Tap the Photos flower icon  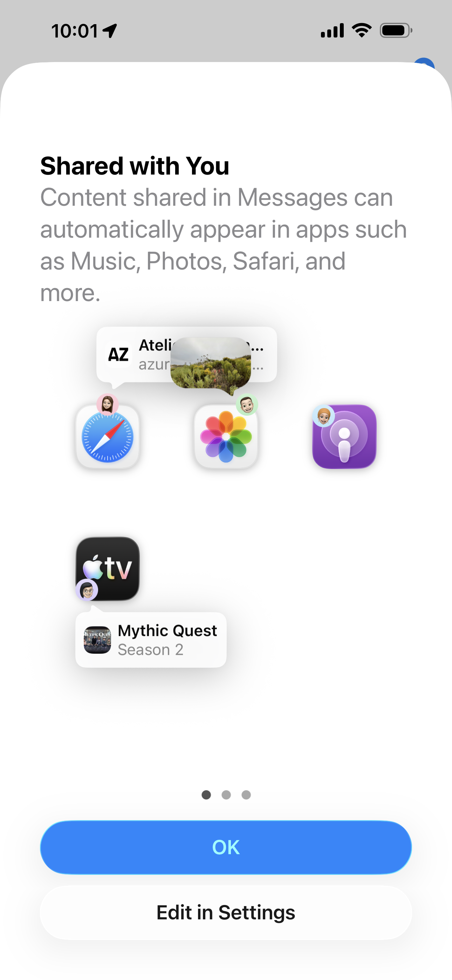226,436
